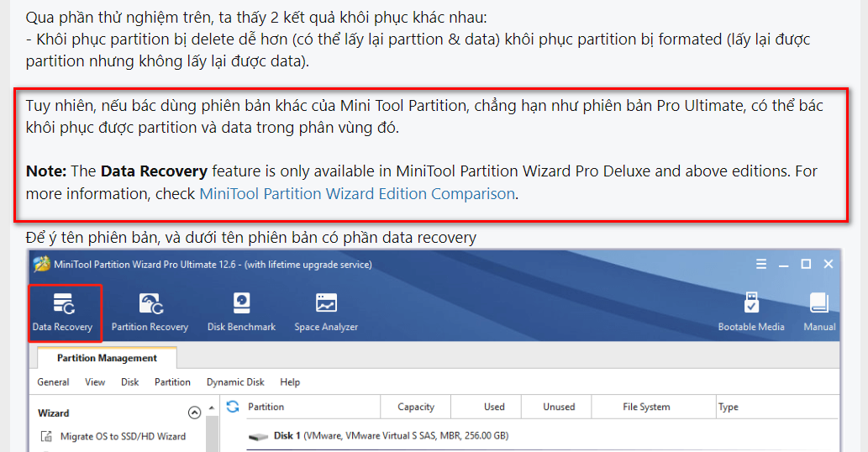Screen dimensions: 868x452
Task: Click the sidebar scrollbar up arrow
Action: coord(212,407)
